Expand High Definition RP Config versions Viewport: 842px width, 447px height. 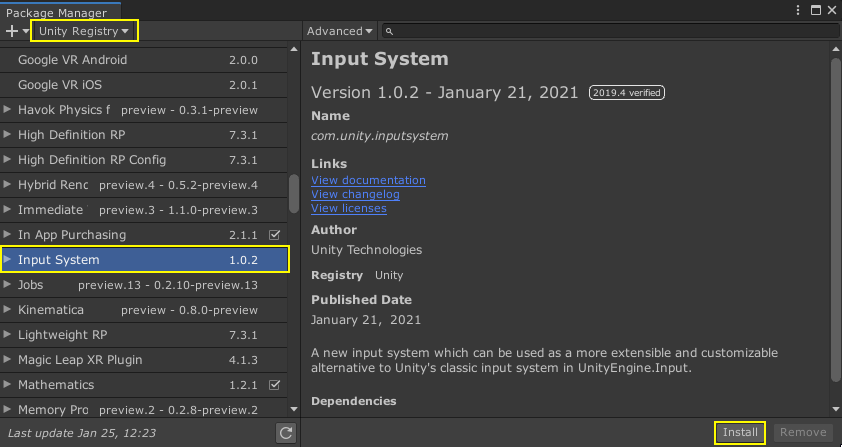point(7,160)
